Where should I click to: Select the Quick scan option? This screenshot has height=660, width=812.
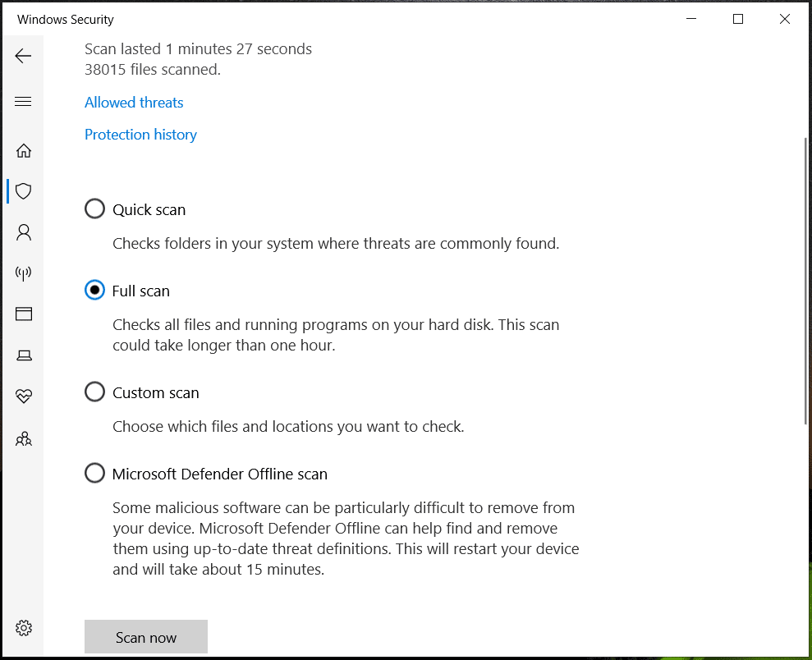pos(94,209)
